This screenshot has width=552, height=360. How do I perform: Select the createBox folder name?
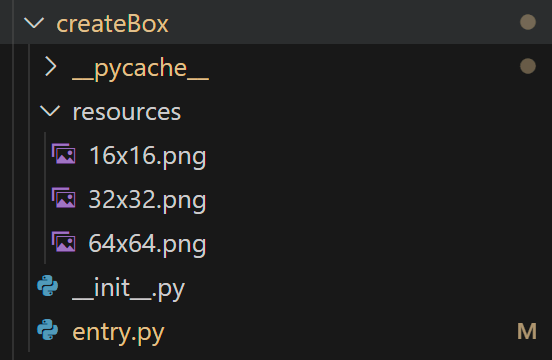(x=112, y=24)
